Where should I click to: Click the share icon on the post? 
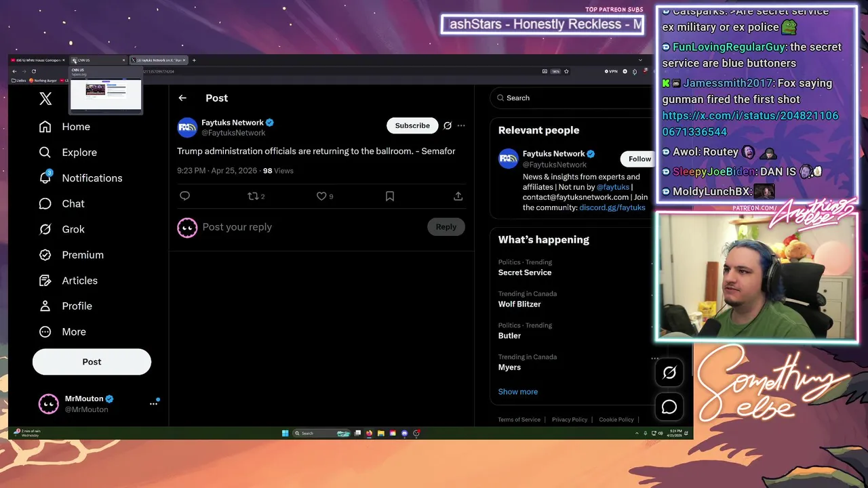click(x=458, y=196)
